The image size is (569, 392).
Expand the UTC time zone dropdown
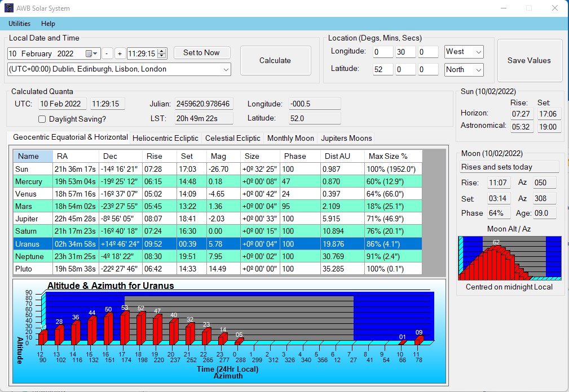coord(226,69)
